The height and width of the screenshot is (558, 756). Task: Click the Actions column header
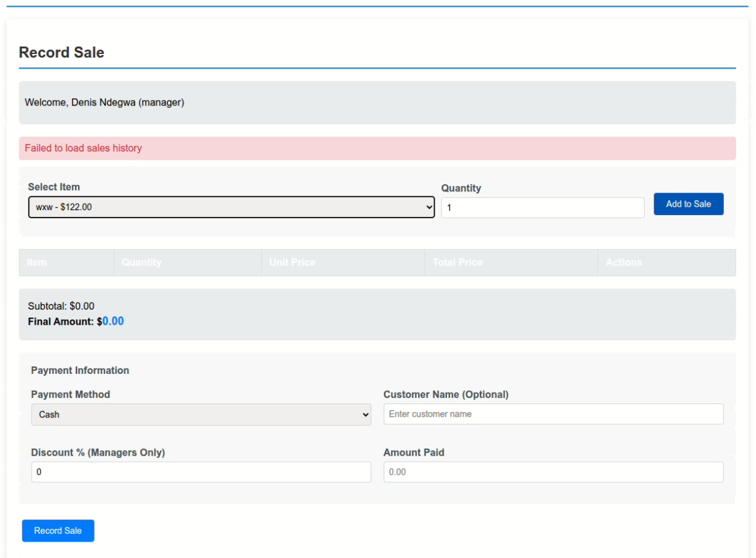[667, 262]
